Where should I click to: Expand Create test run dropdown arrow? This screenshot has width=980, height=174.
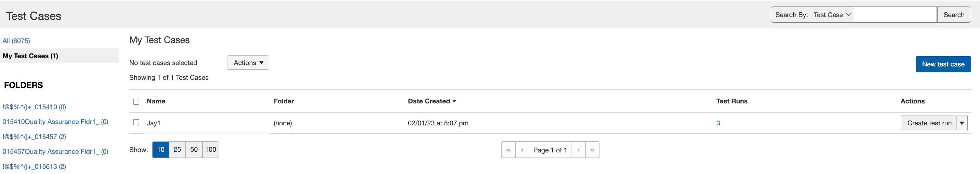962,123
